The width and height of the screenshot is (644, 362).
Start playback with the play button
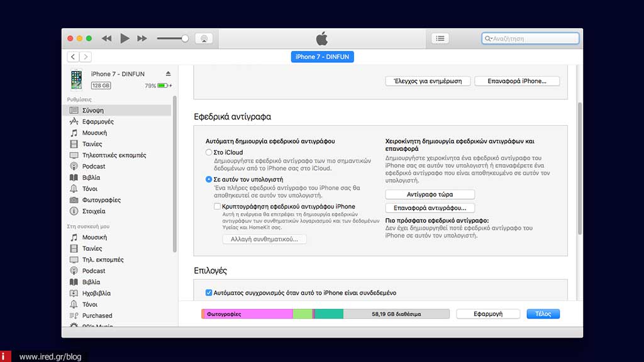pyautogui.click(x=125, y=38)
